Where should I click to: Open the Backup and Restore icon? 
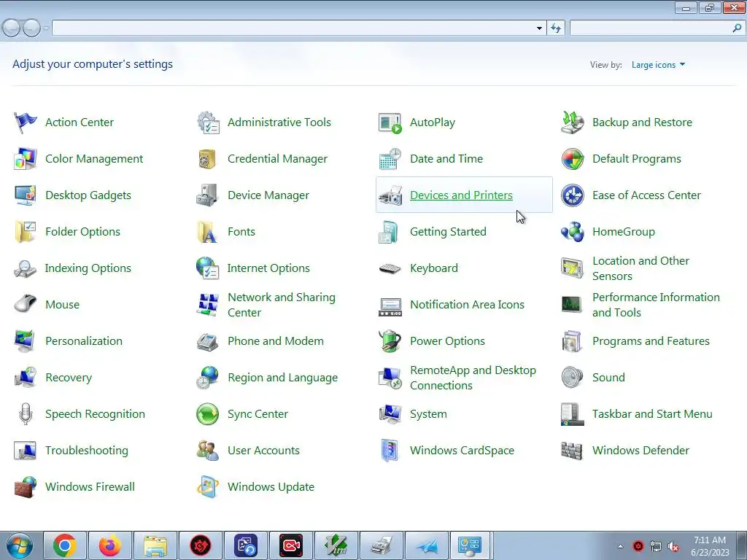(572, 122)
